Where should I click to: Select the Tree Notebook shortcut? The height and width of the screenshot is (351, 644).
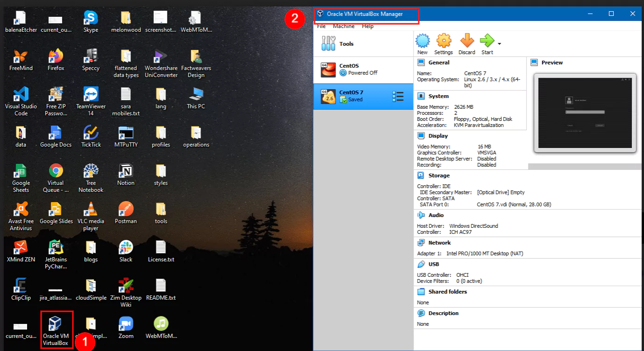[91, 178]
